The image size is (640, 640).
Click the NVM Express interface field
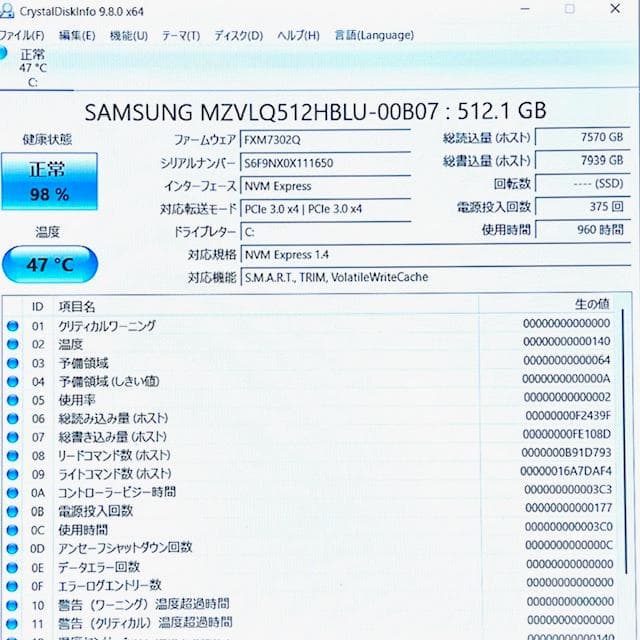click(x=325, y=186)
